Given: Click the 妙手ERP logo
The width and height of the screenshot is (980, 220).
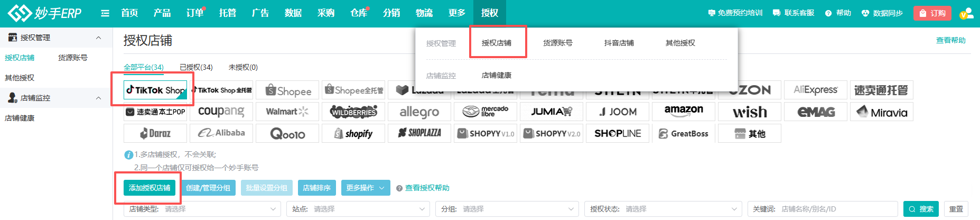Looking at the screenshot, I should point(45,13).
